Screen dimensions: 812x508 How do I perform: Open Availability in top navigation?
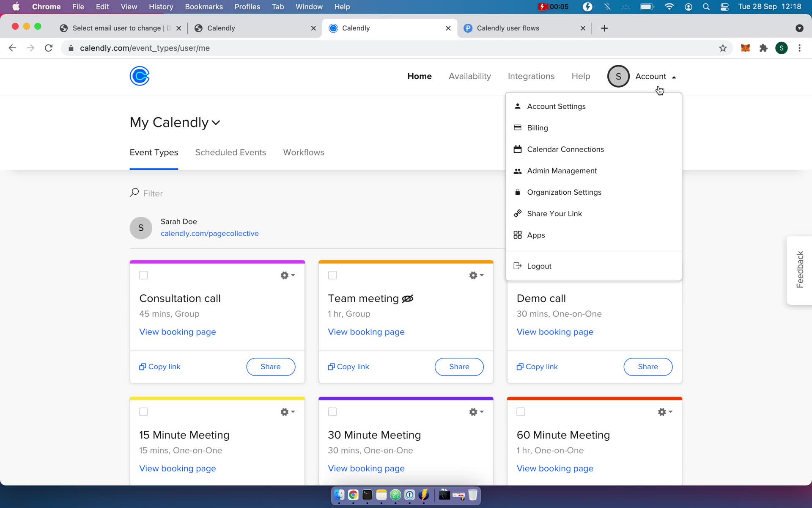[470, 76]
